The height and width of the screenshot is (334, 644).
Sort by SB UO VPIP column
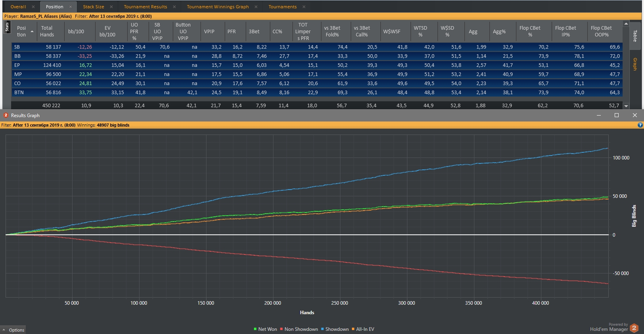pyautogui.click(x=161, y=31)
